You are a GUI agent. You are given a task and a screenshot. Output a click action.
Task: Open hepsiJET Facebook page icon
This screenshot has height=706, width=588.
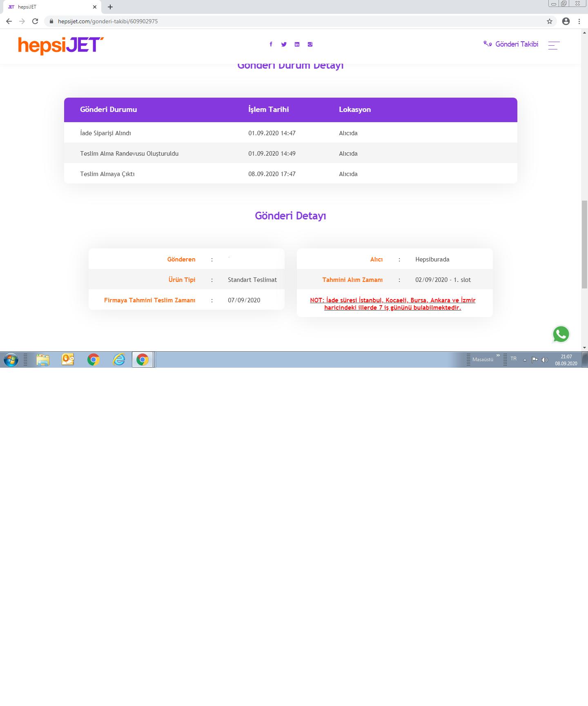tap(271, 44)
